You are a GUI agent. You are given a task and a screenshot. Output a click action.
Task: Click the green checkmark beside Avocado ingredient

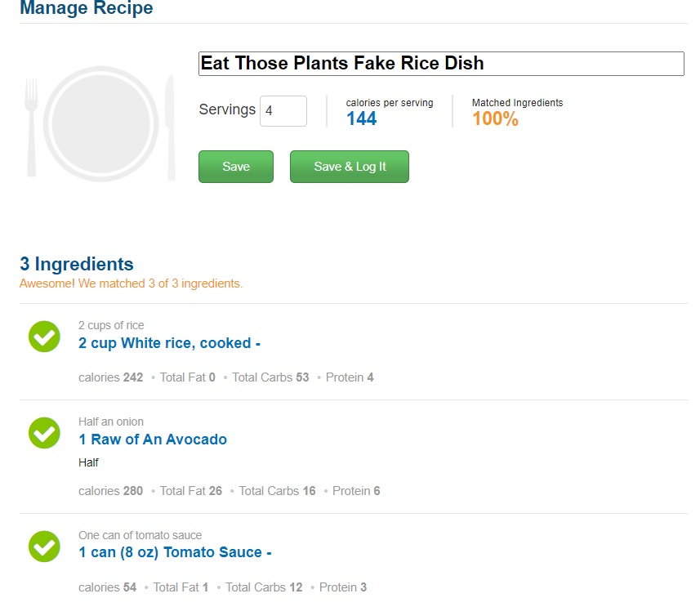pyautogui.click(x=44, y=433)
